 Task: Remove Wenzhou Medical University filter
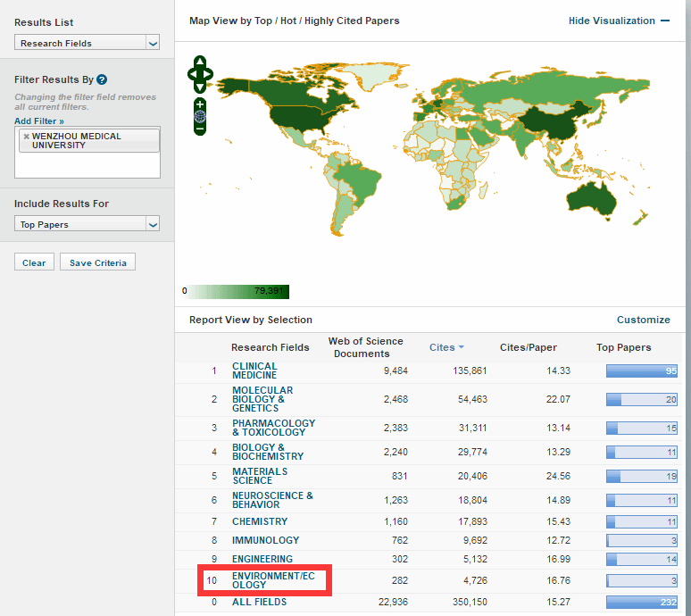(26, 137)
